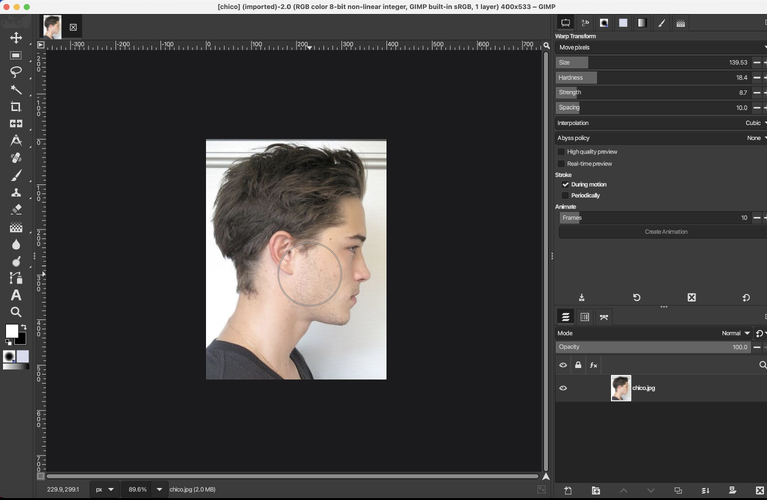Select the Crop tool
Screen dimensions: 767x500
point(16,106)
